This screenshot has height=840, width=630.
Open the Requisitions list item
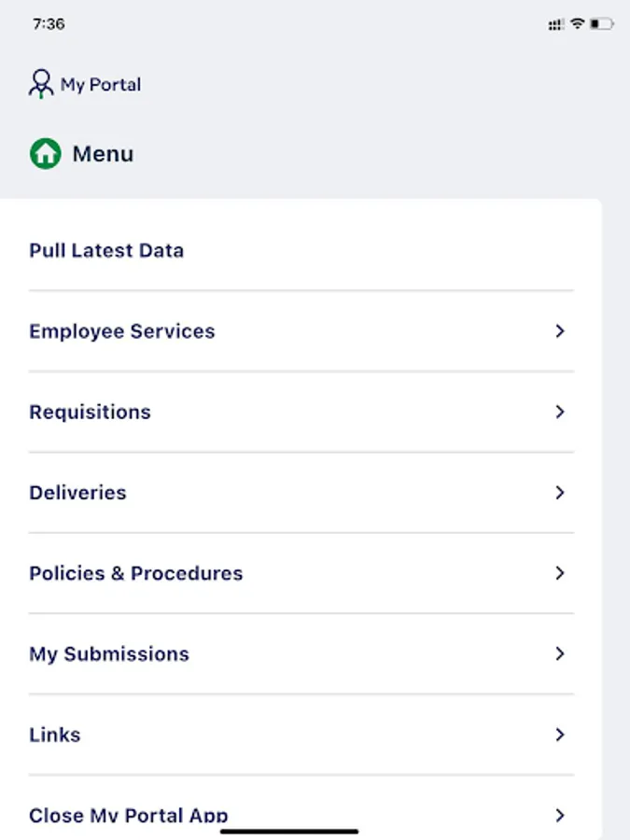[x=90, y=412]
